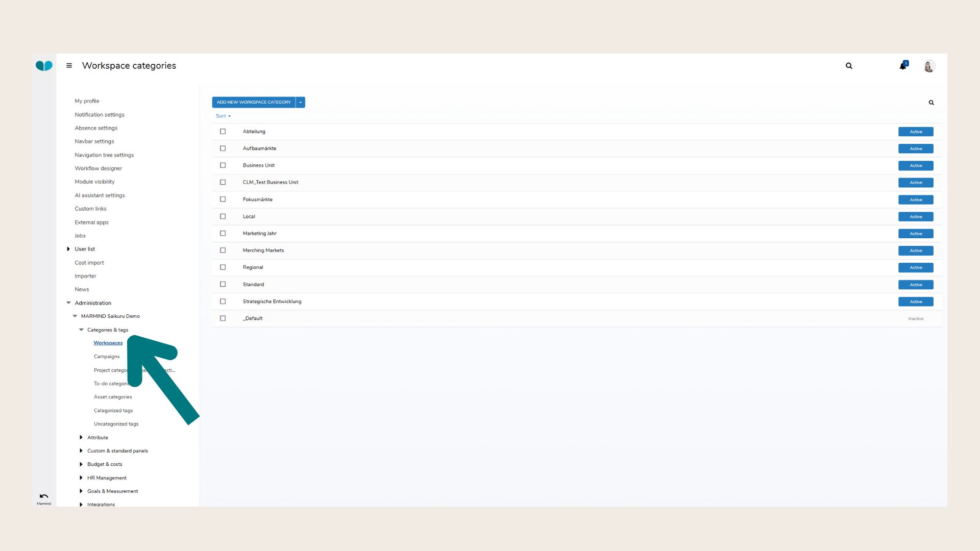Open Notification settings menu item
The image size is (980, 551).
click(100, 115)
